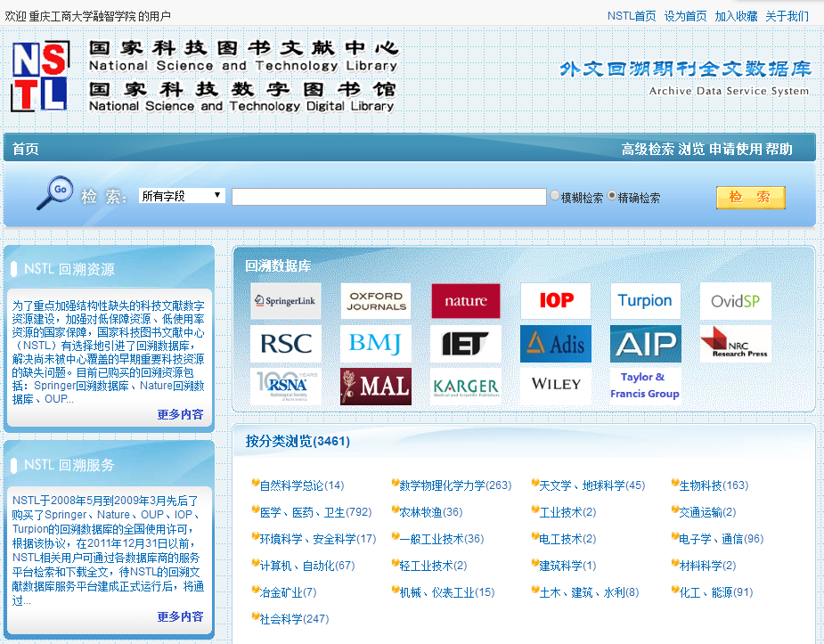Open the IOP database logo
The height and width of the screenshot is (644, 824).
point(556,301)
